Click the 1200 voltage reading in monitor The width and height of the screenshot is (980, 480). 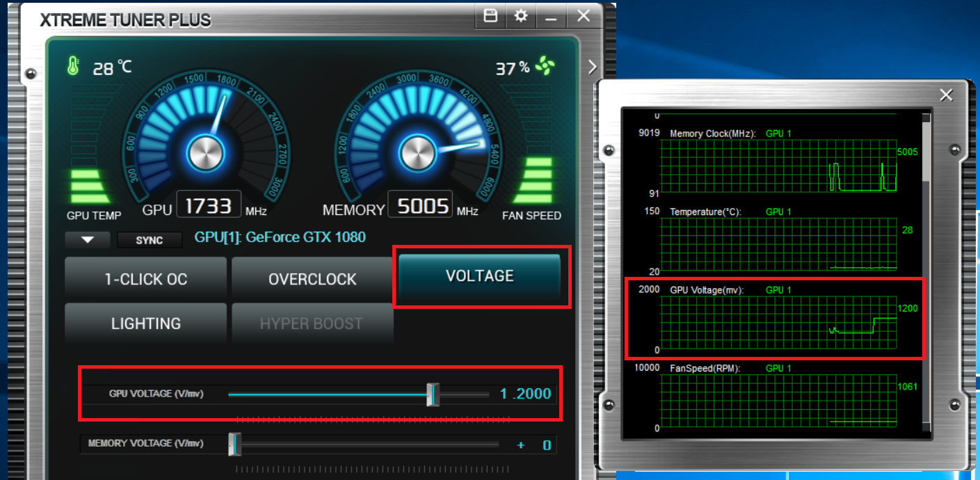[x=908, y=307]
